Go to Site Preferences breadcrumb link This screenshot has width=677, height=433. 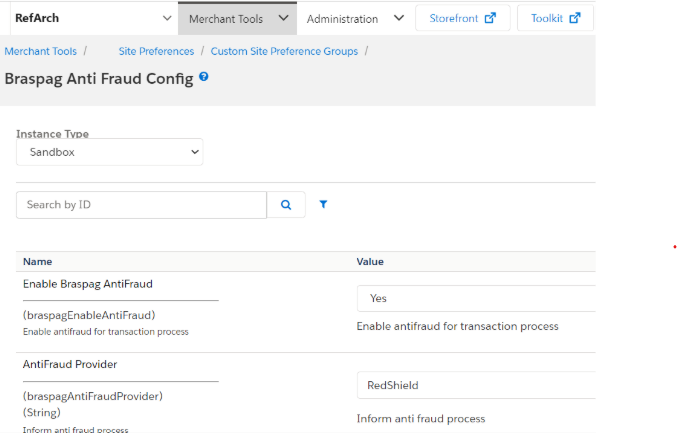pos(156,51)
